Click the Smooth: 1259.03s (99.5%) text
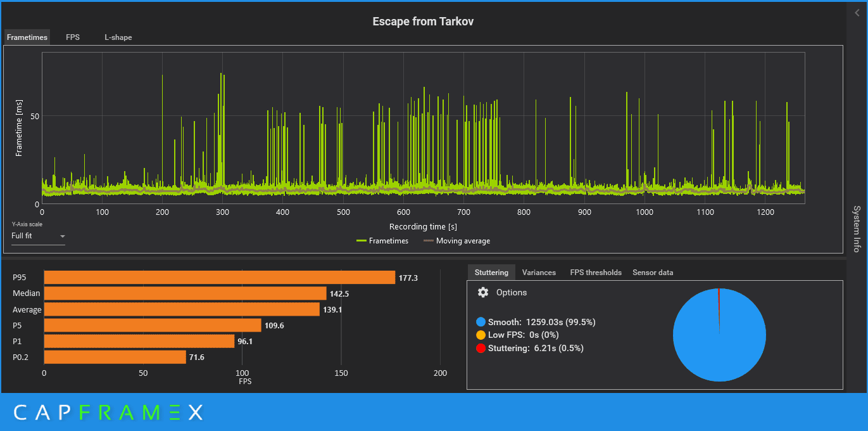Viewport: 868px width, 431px height. [x=542, y=322]
